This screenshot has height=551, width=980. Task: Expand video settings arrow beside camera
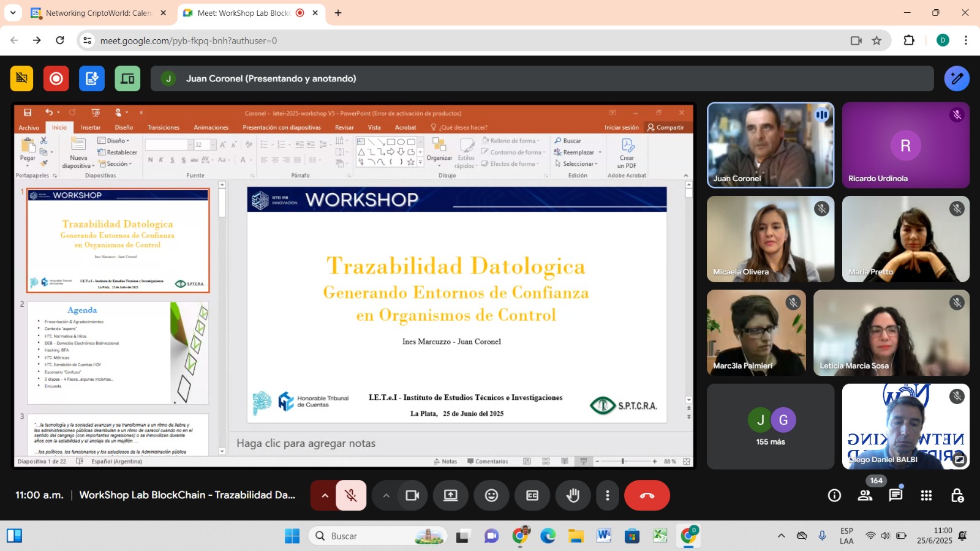[x=386, y=495]
